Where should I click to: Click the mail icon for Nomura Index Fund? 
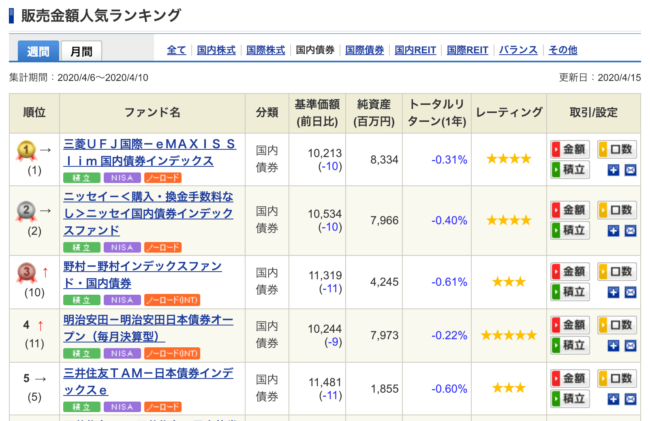point(630,291)
